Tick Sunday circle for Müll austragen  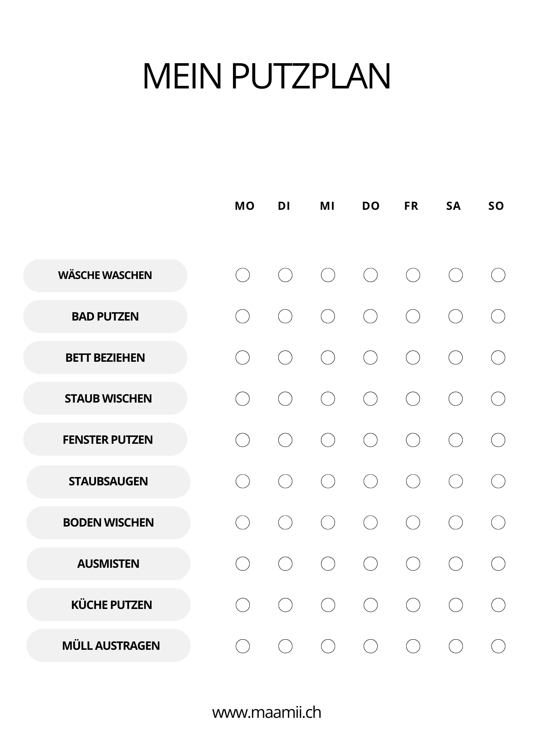click(x=498, y=646)
